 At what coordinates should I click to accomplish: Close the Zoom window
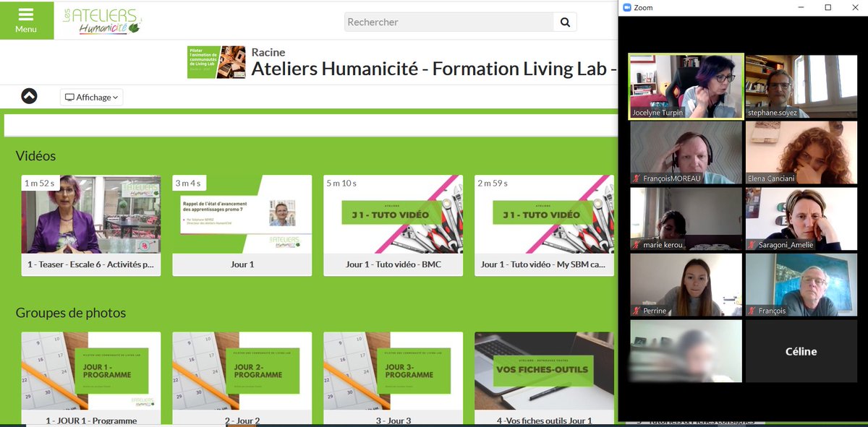[855, 8]
